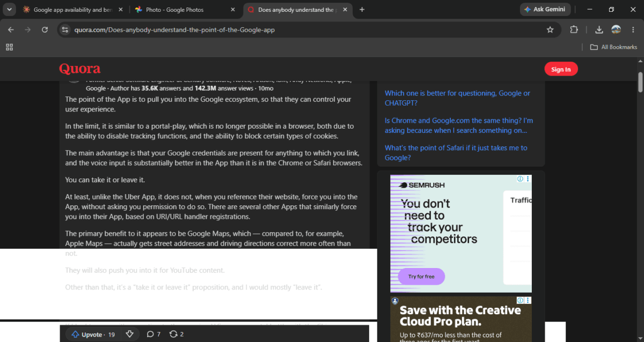Open the comments icon showing 7
Image resolution: width=644 pixels, height=342 pixels.
pos(153,334)
